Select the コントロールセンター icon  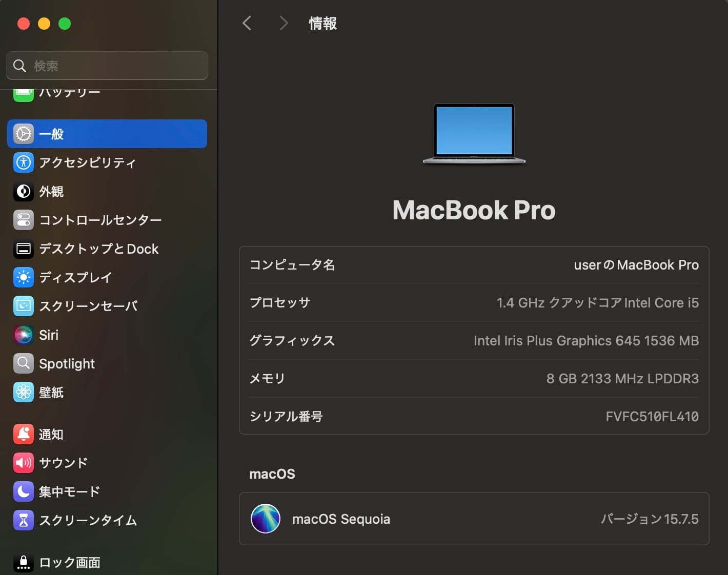pyautogui.click(x=24, y=220)
